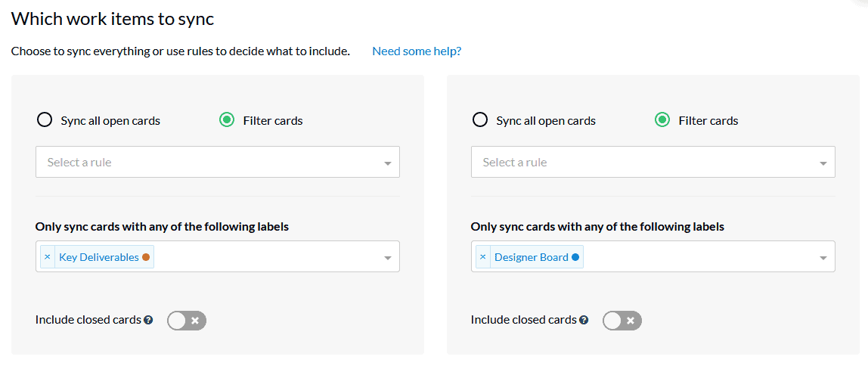Enable Include closed cards in right panel
The width and height of the screenshot is (868, 366).
(622, 320)
